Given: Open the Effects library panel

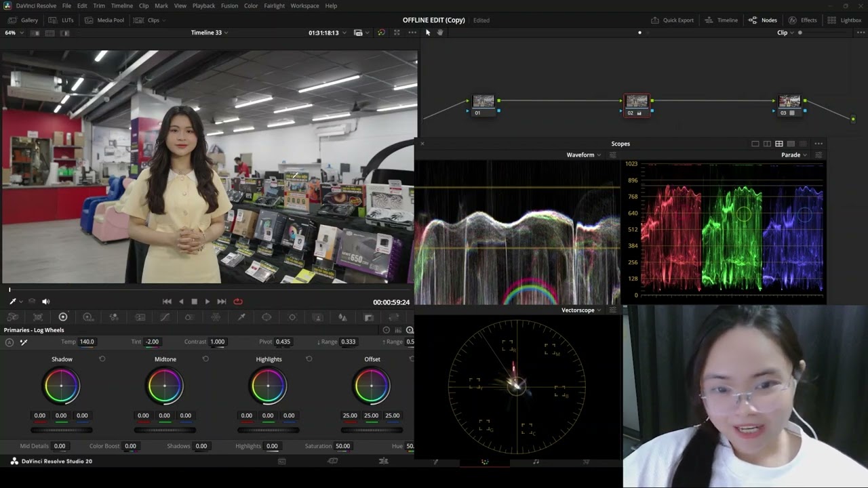Looking at the screenshot, I should pyautogui.click(x=802, y=20).
